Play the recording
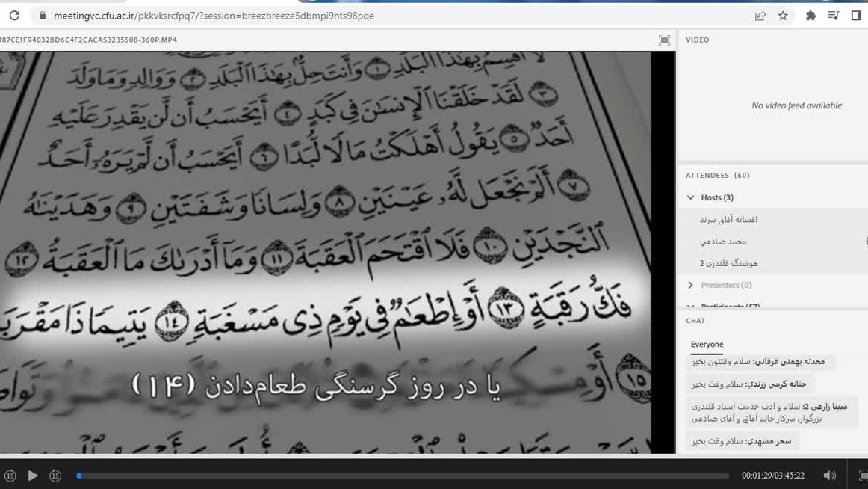 pos(33,475)
